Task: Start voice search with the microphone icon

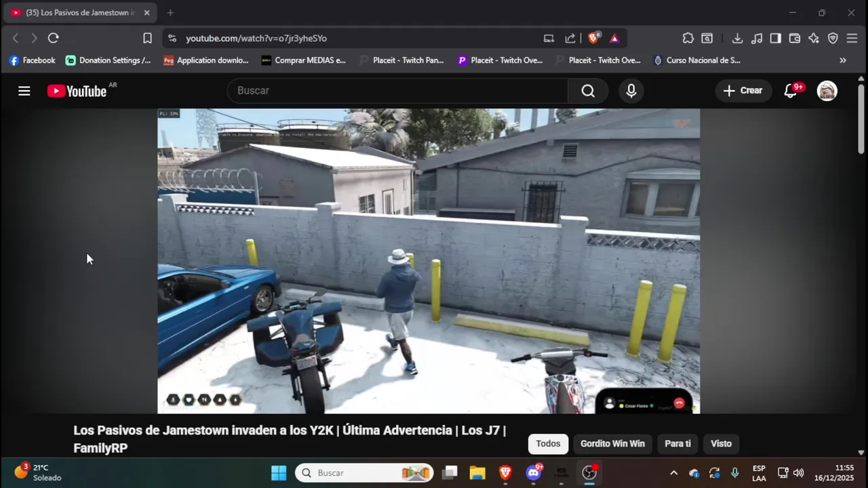Action: click(631, 91)
